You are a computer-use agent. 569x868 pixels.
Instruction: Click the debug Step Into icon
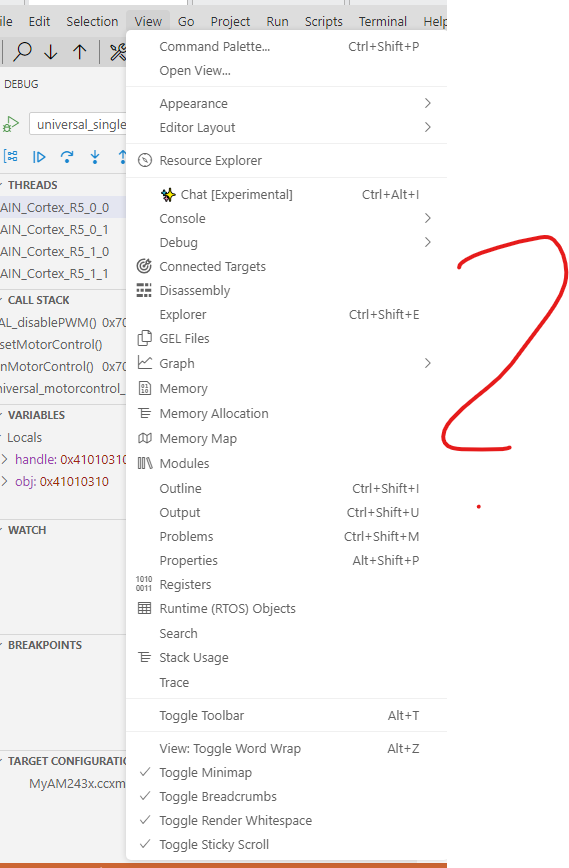click(95, 157)
